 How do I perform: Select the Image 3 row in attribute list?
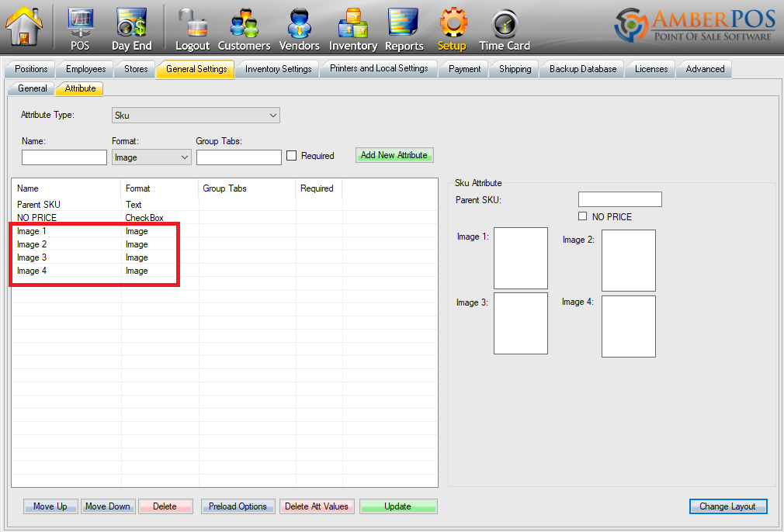[224, 257]
